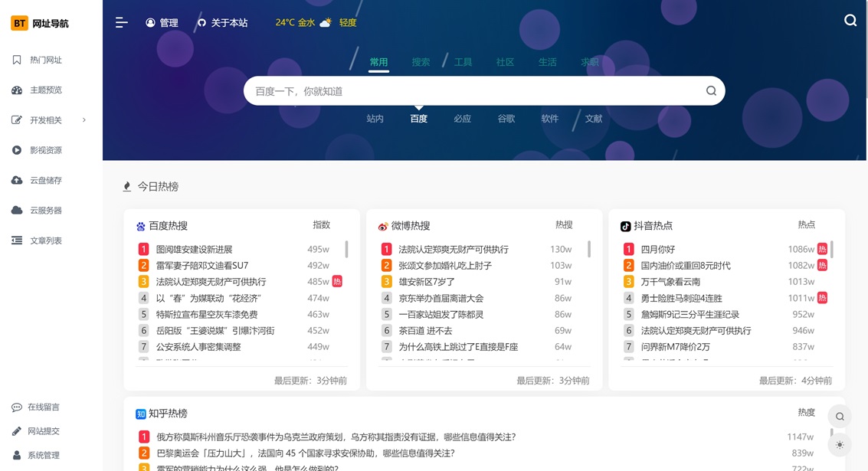
Task: Toggle dark mode with the sun button
Action: click(x=840, y=445)
